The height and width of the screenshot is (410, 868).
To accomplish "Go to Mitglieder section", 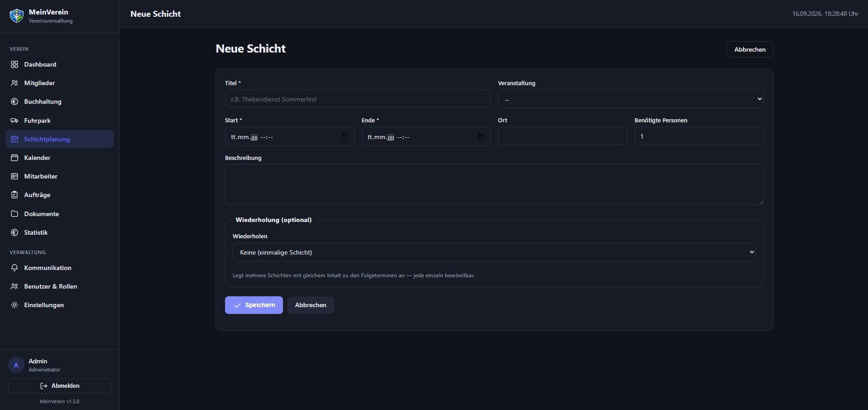I will (x=59, y=83).
